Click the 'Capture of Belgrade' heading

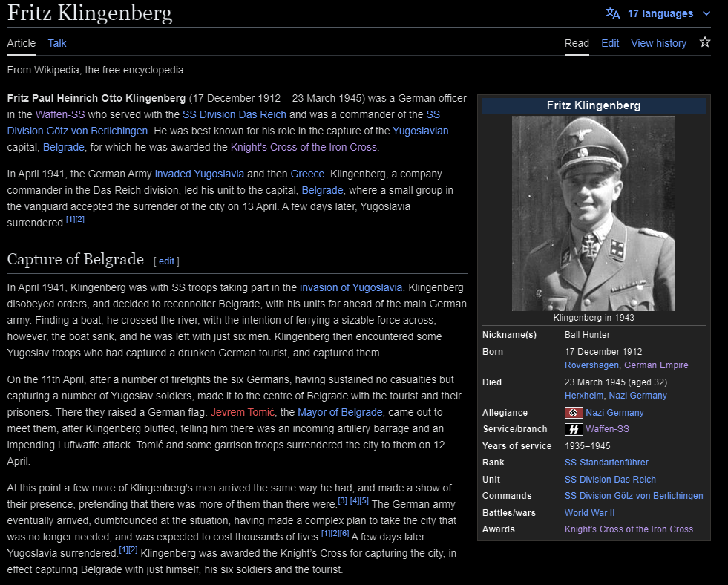tap(75, 259)
